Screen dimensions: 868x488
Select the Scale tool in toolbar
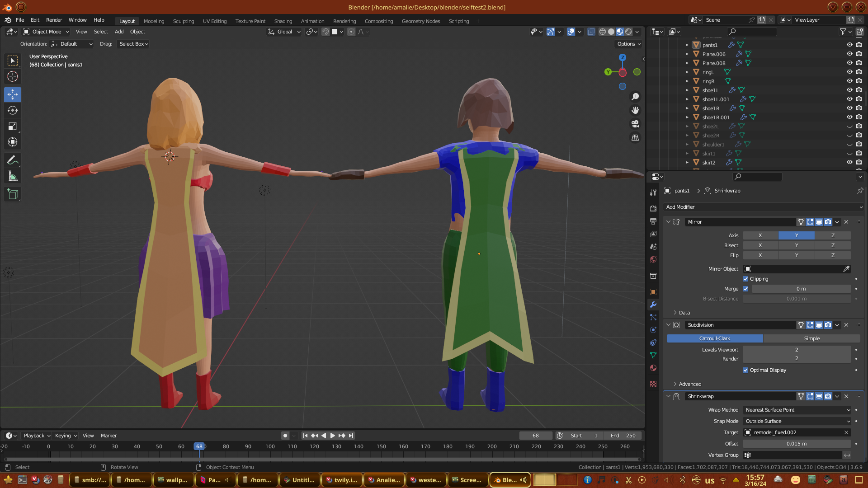[13, 127]
